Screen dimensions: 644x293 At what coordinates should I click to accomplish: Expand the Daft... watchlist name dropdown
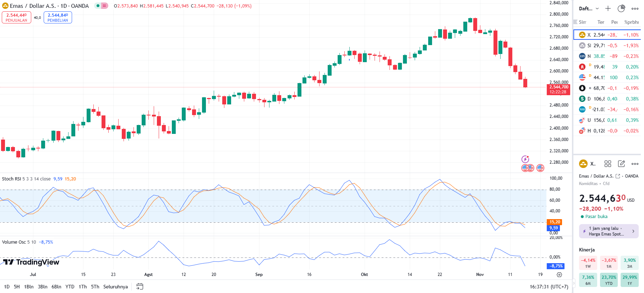click(589, 9)
